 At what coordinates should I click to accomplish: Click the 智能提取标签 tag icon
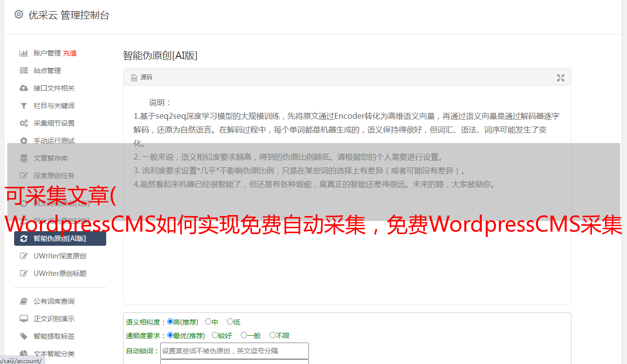click(23, 336)
